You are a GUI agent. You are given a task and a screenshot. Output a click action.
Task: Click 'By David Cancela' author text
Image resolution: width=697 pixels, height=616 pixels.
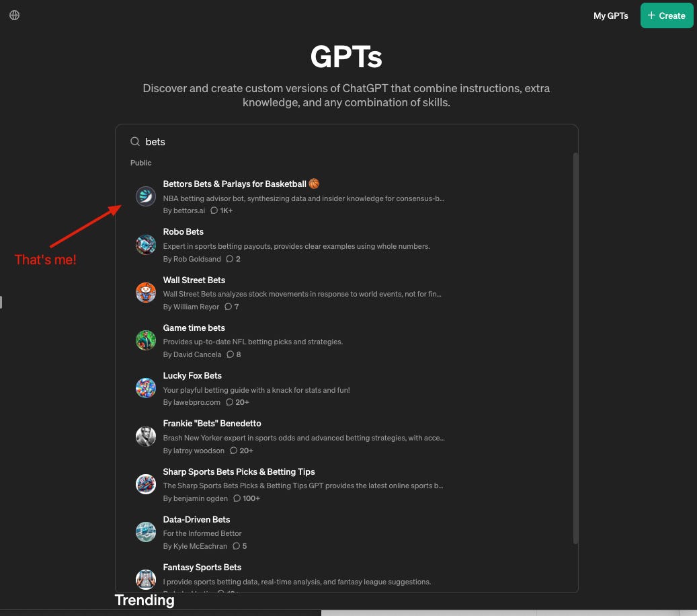[x=192, y=354]
